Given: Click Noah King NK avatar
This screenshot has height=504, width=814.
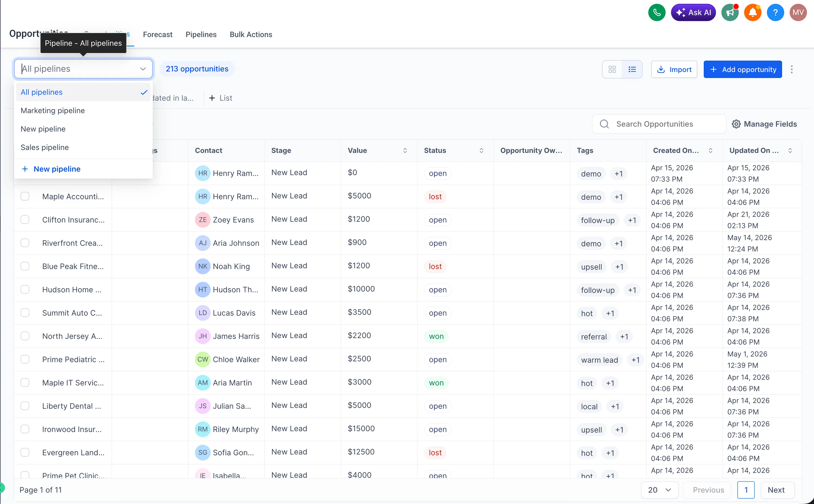Looking at the screenshot, I should pyautogui.click(x=202, y=266).
